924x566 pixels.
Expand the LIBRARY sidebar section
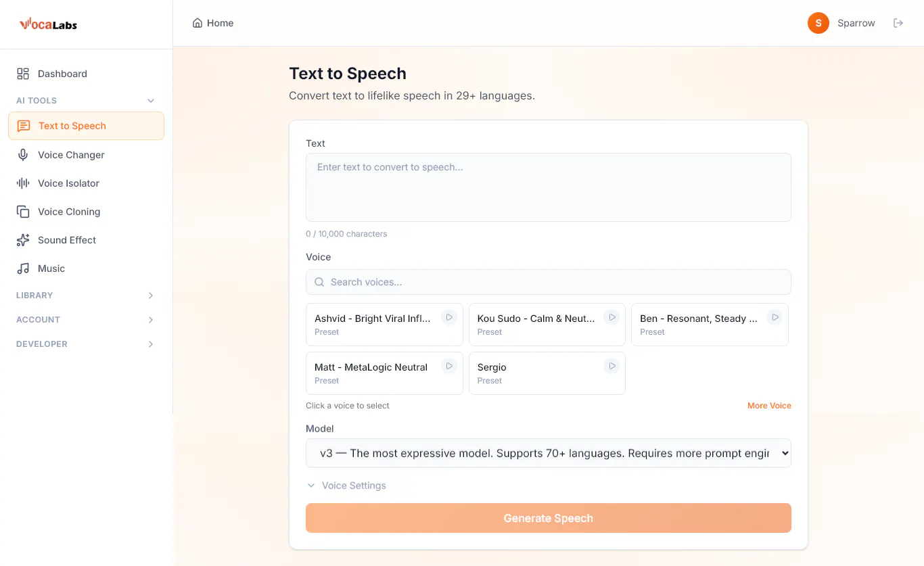coord(86,296)
